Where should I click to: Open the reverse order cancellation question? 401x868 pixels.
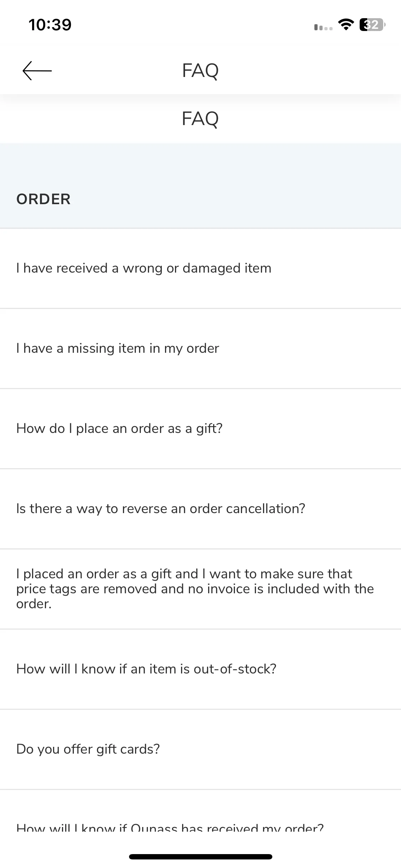[x=200, y=509]
